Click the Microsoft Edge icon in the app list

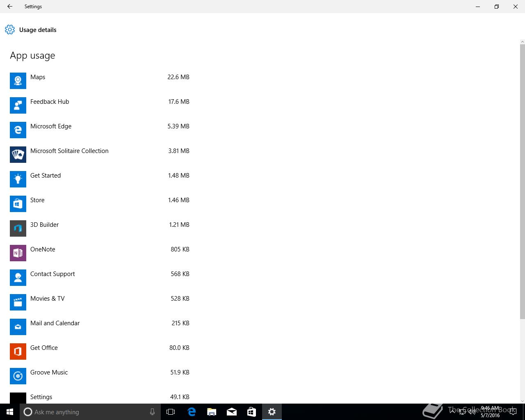(x=18, y=130)
